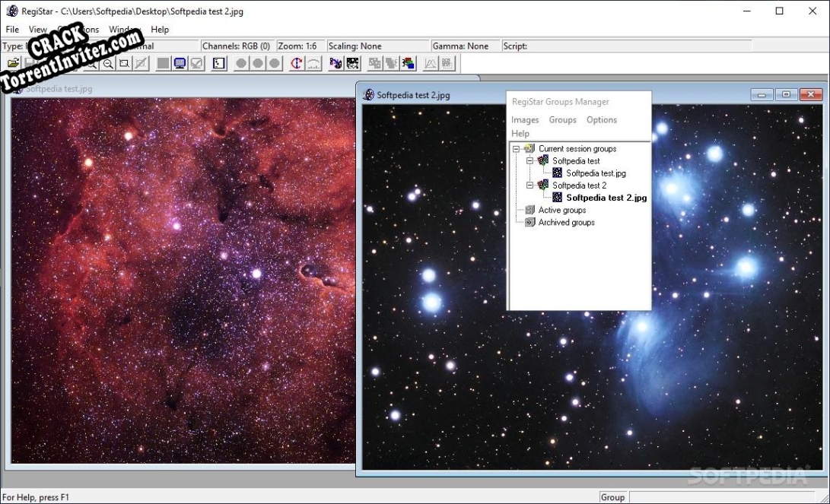Toggle the framed view toolbar icon
The width and height of the screenshot is (830, 504).
tap(218, 63)
